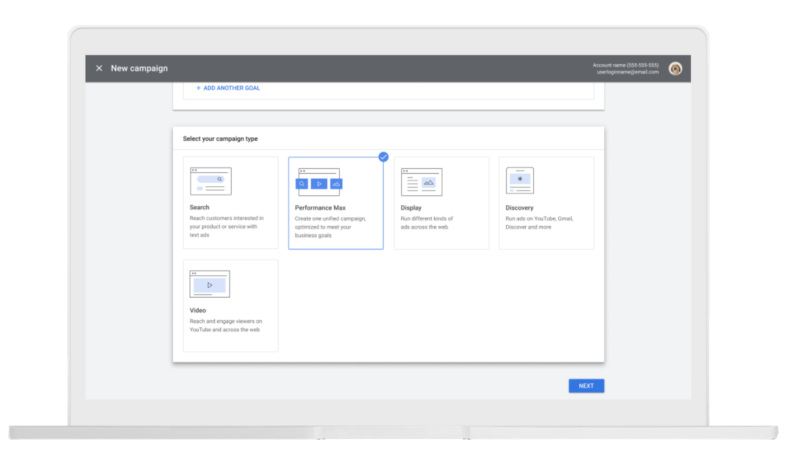Choose the Search campaign title
This screenshot has height=470, width=801.
click(199, 207)
